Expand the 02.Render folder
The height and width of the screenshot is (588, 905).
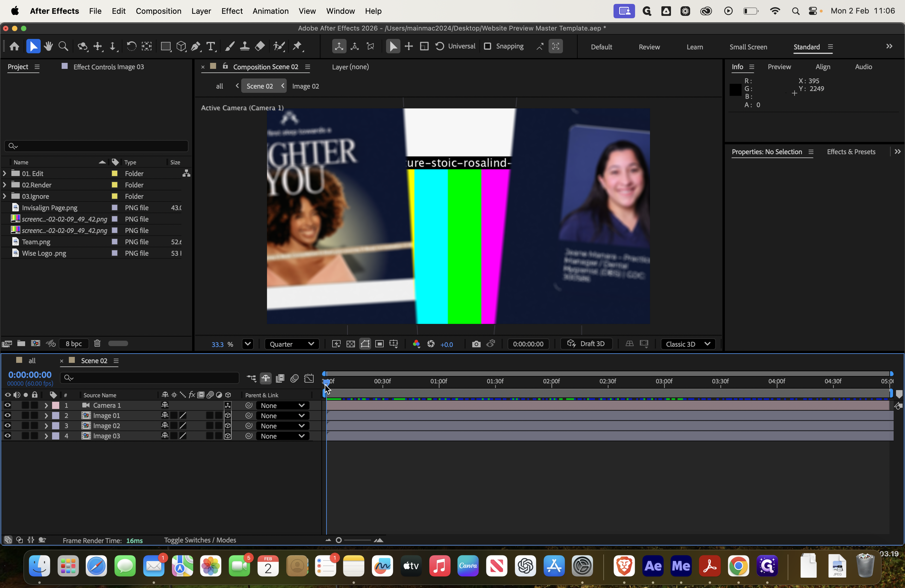[4, 185]
